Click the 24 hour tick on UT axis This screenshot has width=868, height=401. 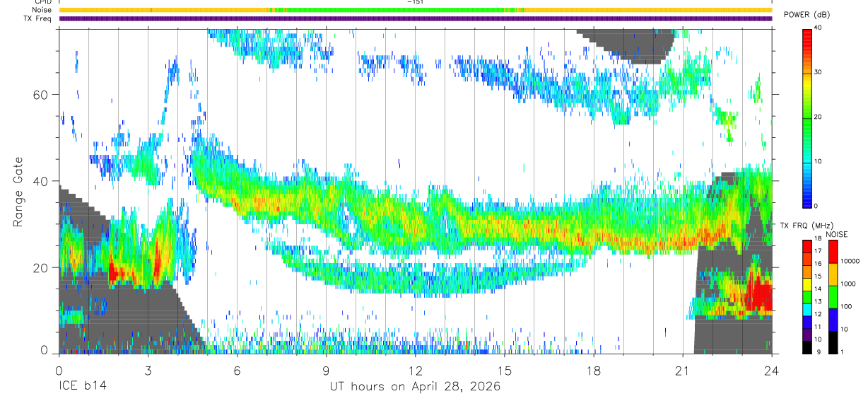point(771,371)
